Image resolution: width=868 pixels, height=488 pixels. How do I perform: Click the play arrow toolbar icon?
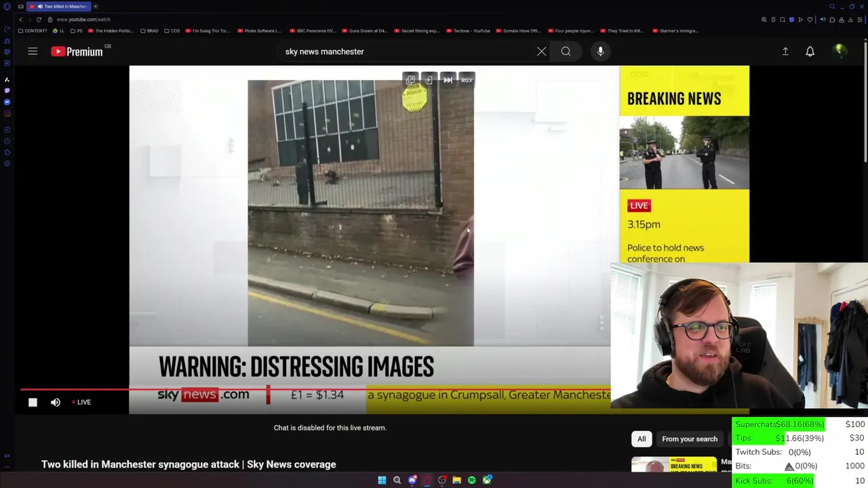point(801,20)
